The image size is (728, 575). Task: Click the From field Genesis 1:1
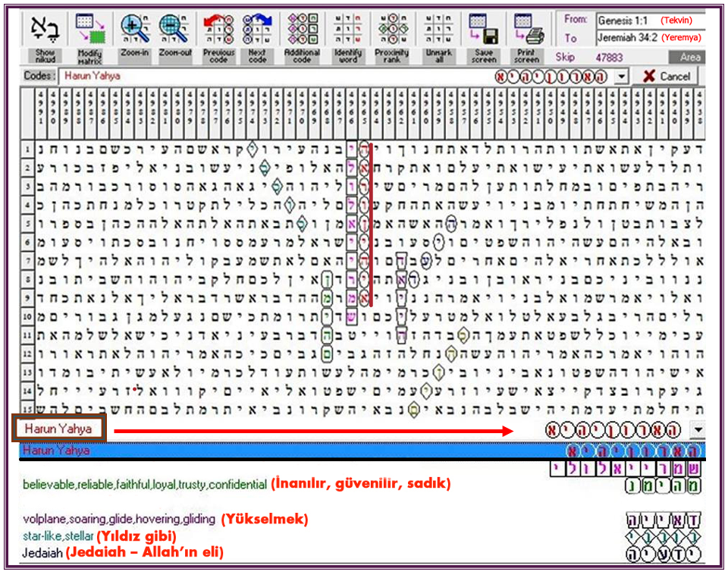[x=650, y=21]
